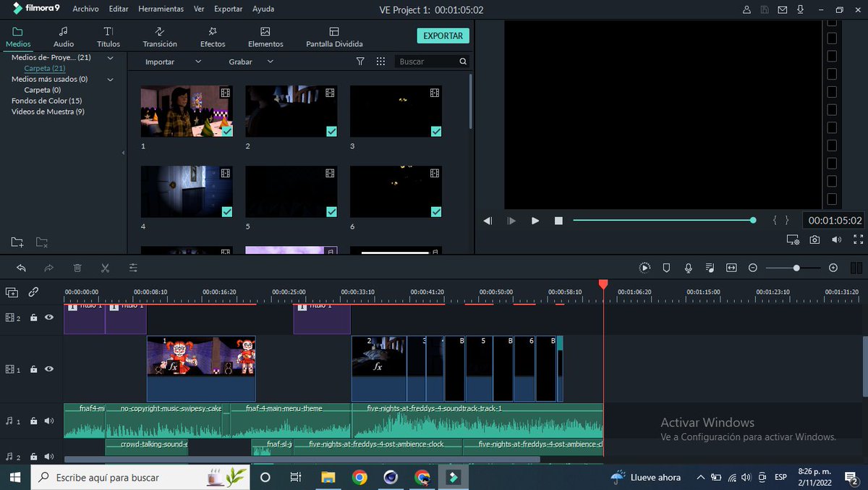Enter fullscreen preview mode
Viewport: 868px width, 490px height.
pos(859,240)
